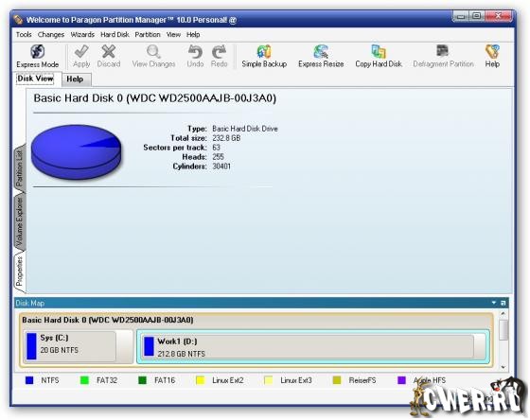Switch to Volume Explorer side tab
Viewport: 530px width, 420px height.
(19, 221)
